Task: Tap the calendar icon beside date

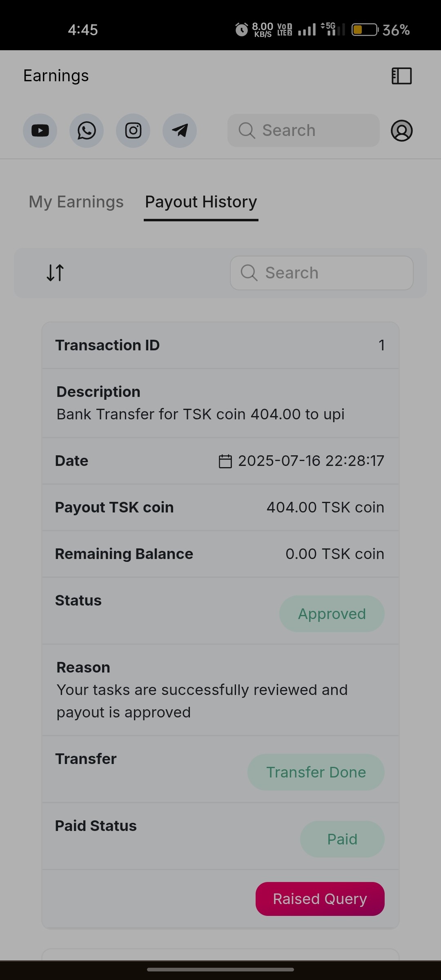Action: point(225,461)
